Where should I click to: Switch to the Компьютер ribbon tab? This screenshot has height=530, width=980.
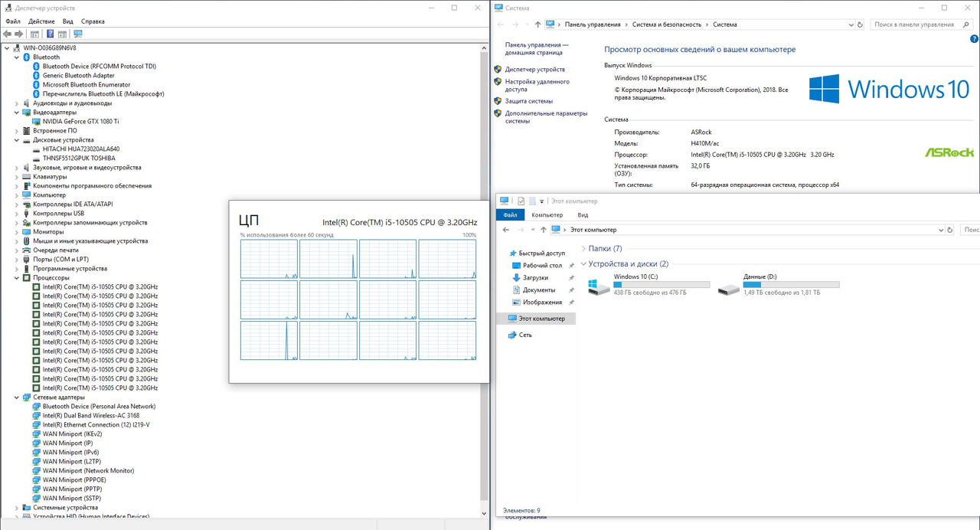(547, 215)
